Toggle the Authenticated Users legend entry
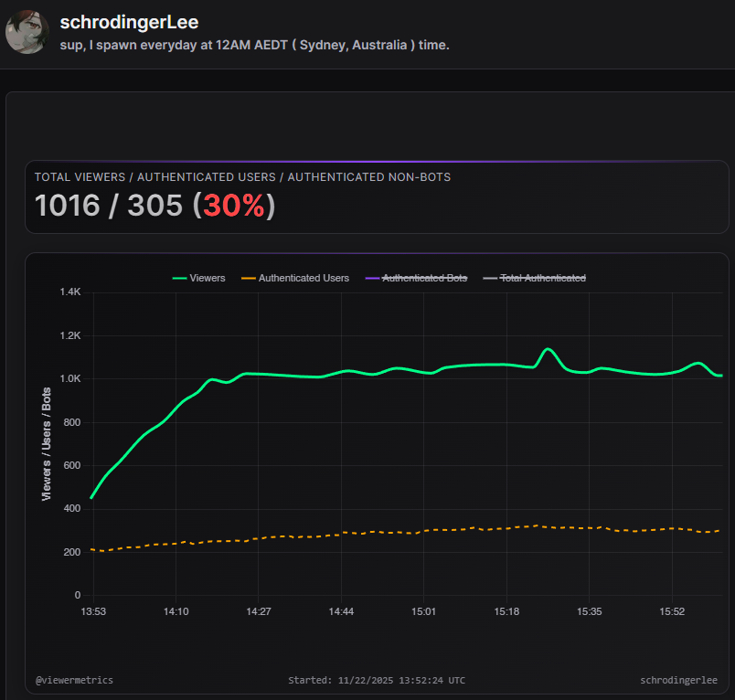The image size is (735, 700). tap(295, 278)
